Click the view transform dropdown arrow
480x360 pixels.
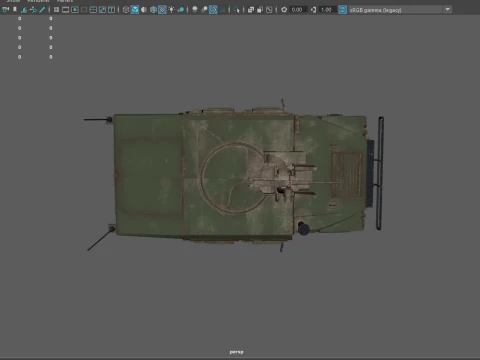tap(448, 10)
